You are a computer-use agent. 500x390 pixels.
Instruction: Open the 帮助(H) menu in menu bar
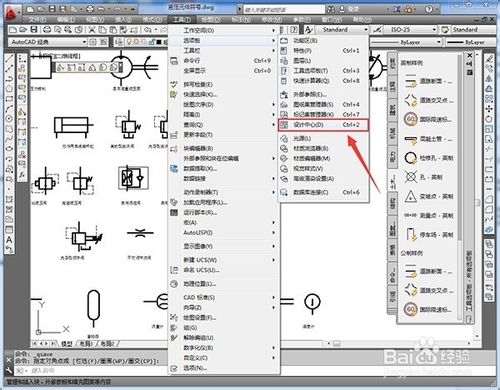point(362,20)
